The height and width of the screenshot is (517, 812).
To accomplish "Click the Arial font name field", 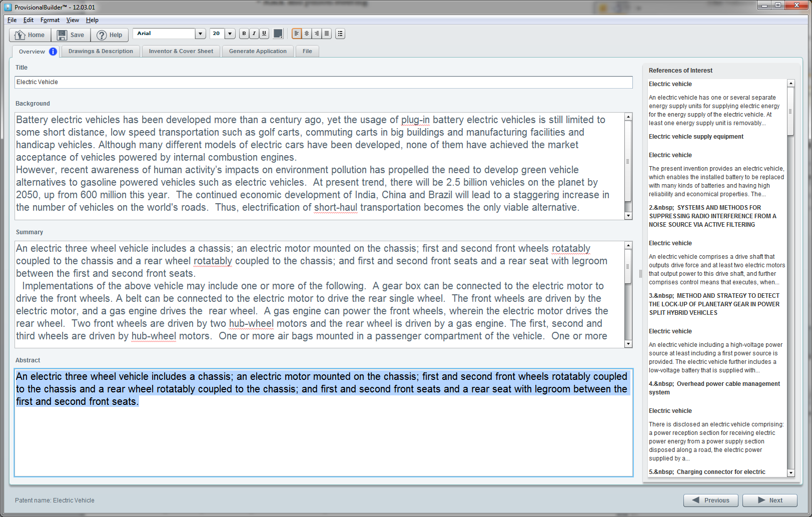I will tap(164, 34).
